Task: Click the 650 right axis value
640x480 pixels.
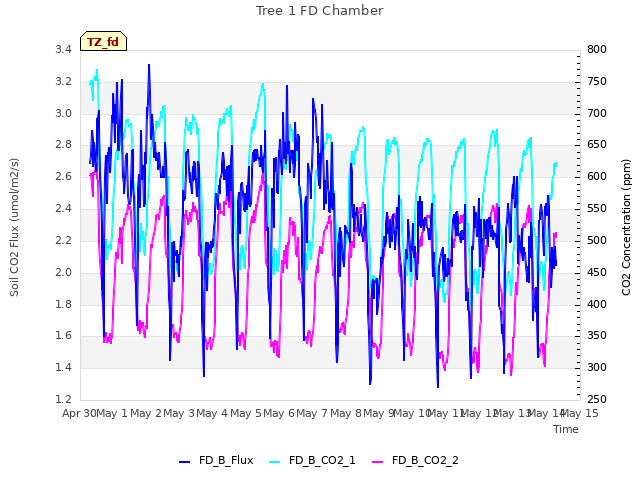Action: click(x=597, y=144)
